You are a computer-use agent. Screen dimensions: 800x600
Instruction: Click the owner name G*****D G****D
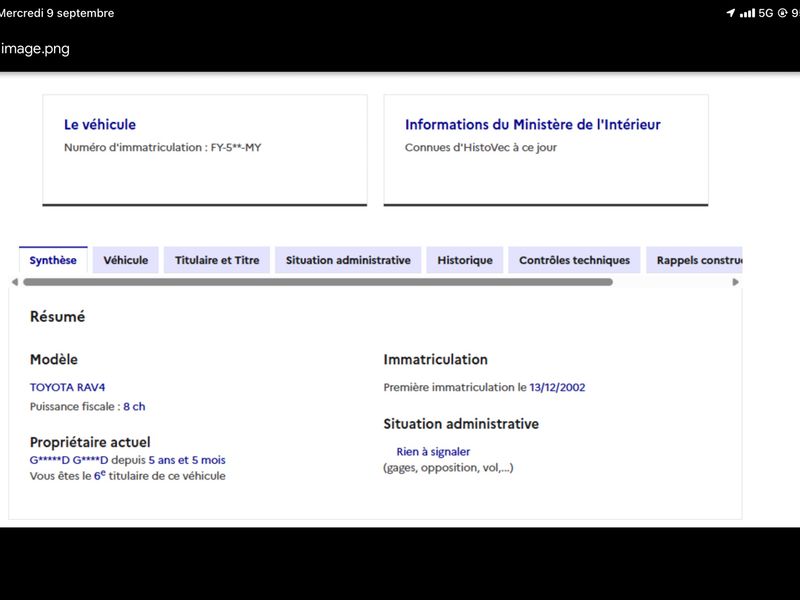pos(69,460)
